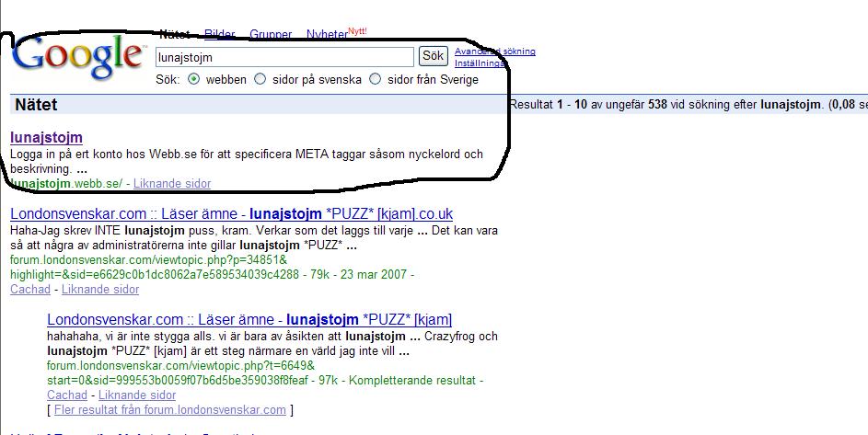Image resolution: width=868 pixels, height=435 pixels.
Task: Open Fler resultat från forum.londonsvenskar.com
Action: 170,410
